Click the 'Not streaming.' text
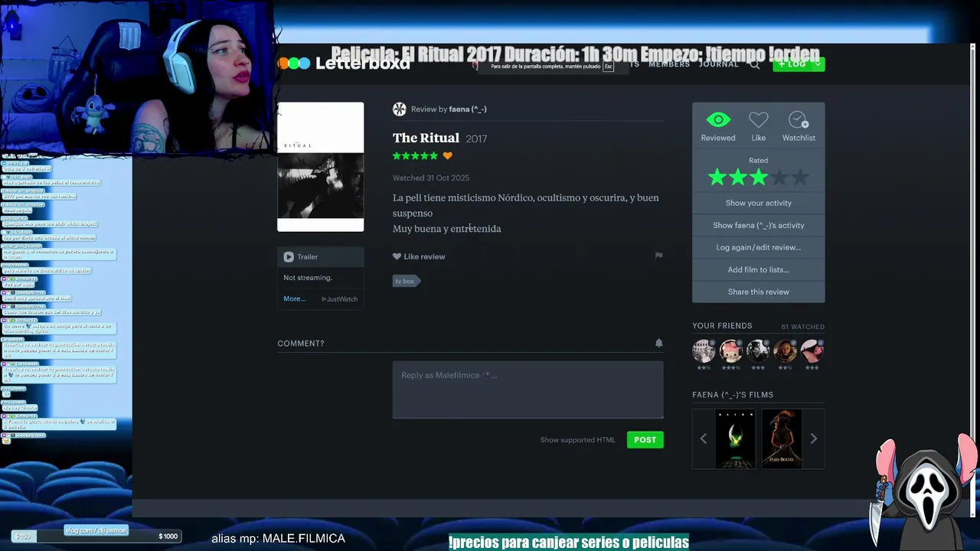Screen dimensions: 980x551 [308, 278]
